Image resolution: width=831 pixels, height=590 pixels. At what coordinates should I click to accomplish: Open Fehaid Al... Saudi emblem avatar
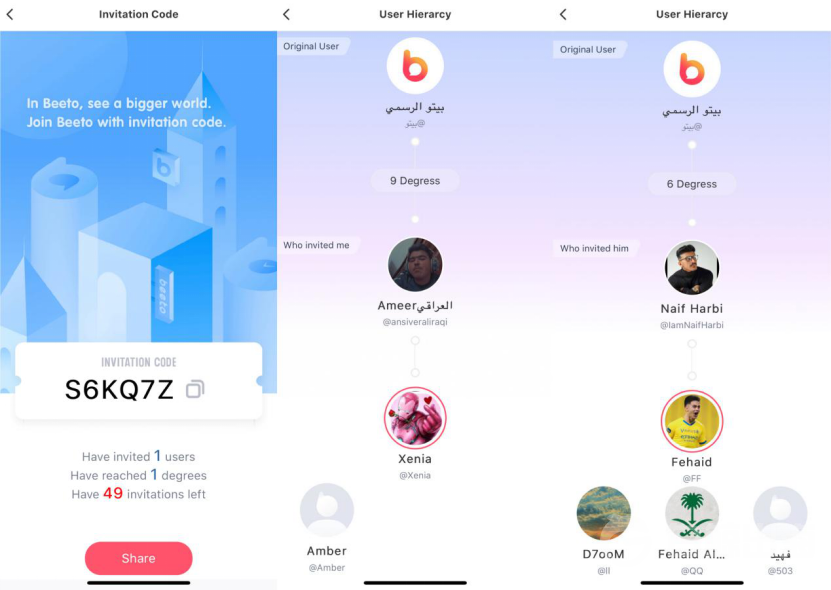point(692,514)
